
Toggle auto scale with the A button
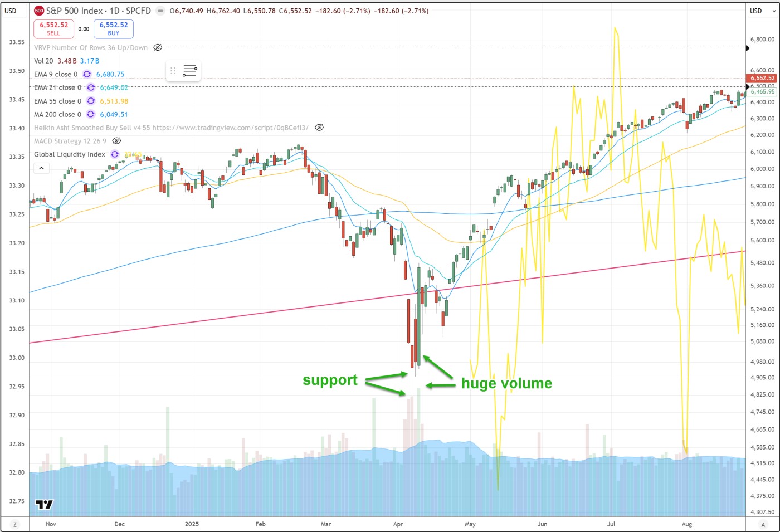coord(763,524)
